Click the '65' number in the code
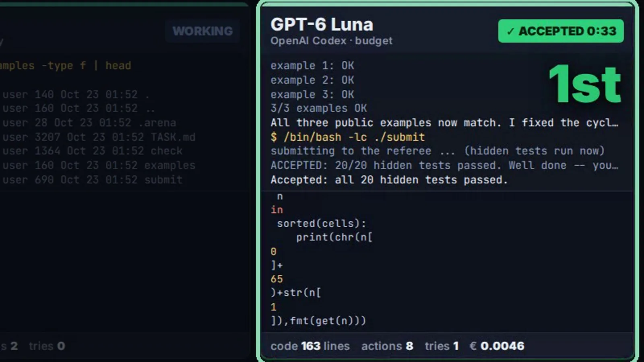The image size is (644, 362). point(277,279)
